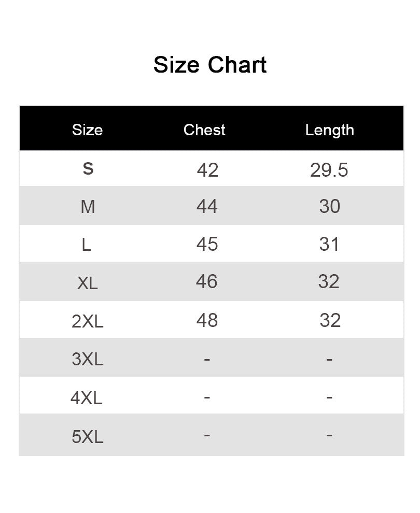The image size is (420, 513).
Task: Click chest value 44
Action: 207,206
